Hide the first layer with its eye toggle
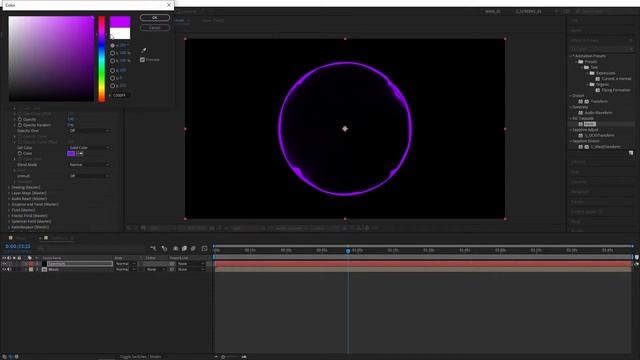The width and height of the screenshot is (640, 360). click(x=4, y=264)
